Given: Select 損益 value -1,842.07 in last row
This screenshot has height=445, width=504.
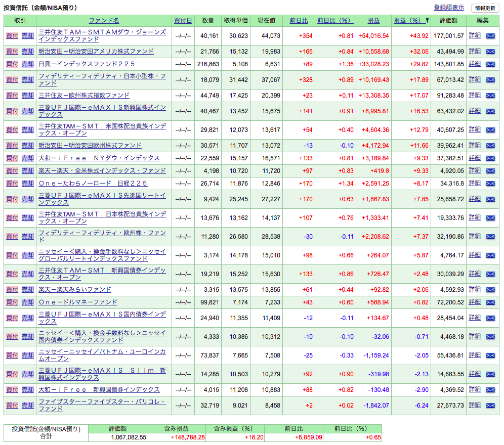Looking at the screenshot, I should pos(376,406).
